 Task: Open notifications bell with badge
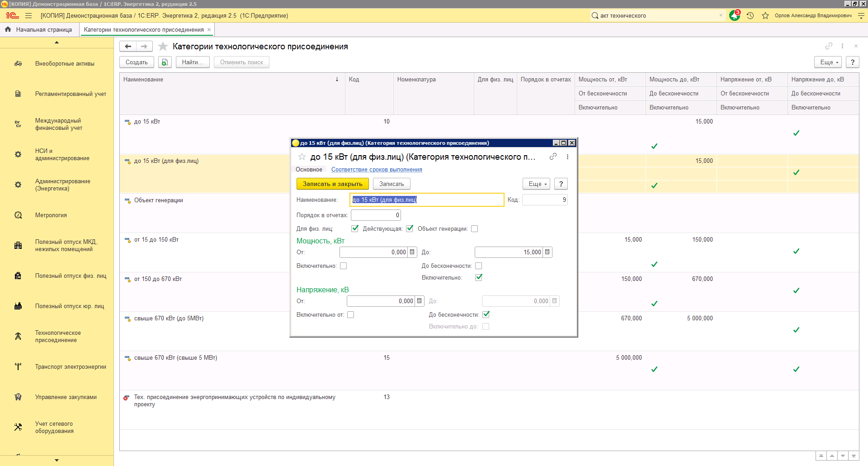point(735,15)
